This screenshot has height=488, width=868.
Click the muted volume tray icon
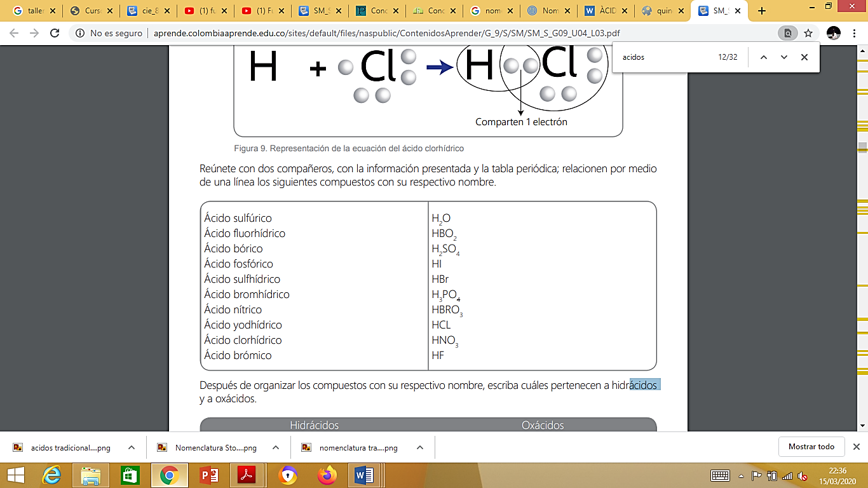coord(803,475)
